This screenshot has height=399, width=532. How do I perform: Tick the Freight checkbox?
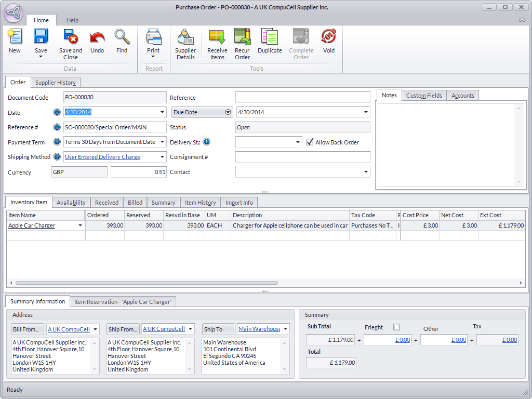(x=397, y=327)
